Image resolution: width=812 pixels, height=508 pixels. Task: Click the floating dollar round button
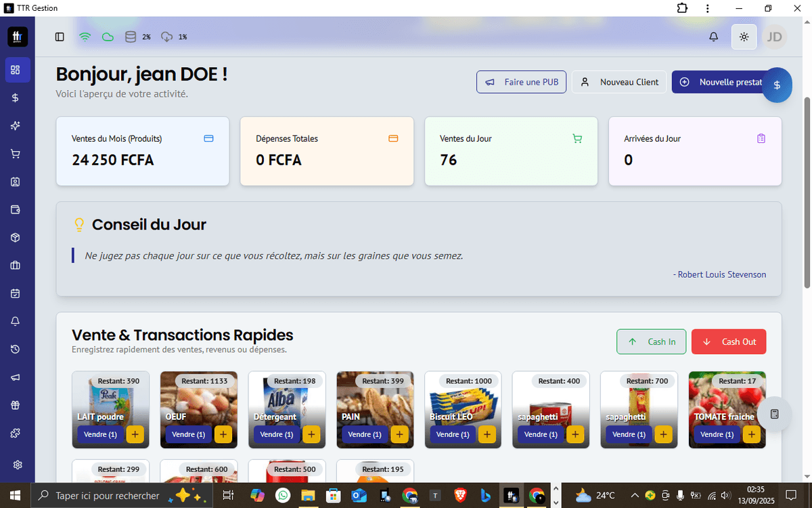[x=777, y=85]
